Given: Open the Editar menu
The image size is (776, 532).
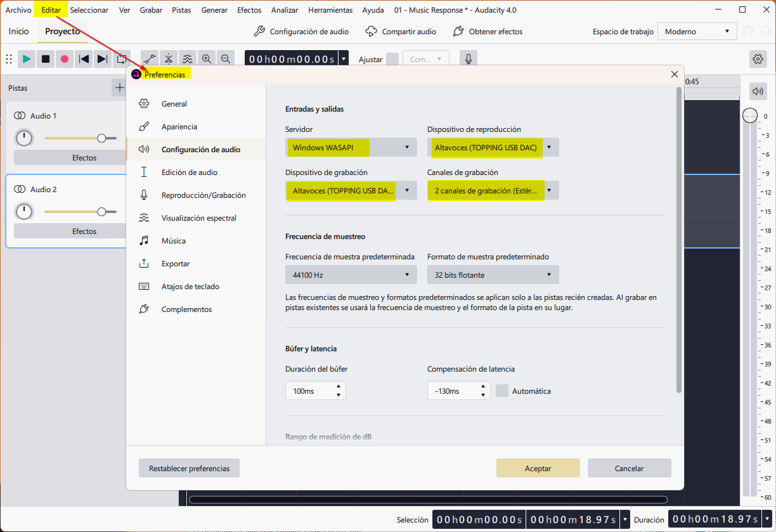Looking at the screenshot, I should click(x=51, y=10).
